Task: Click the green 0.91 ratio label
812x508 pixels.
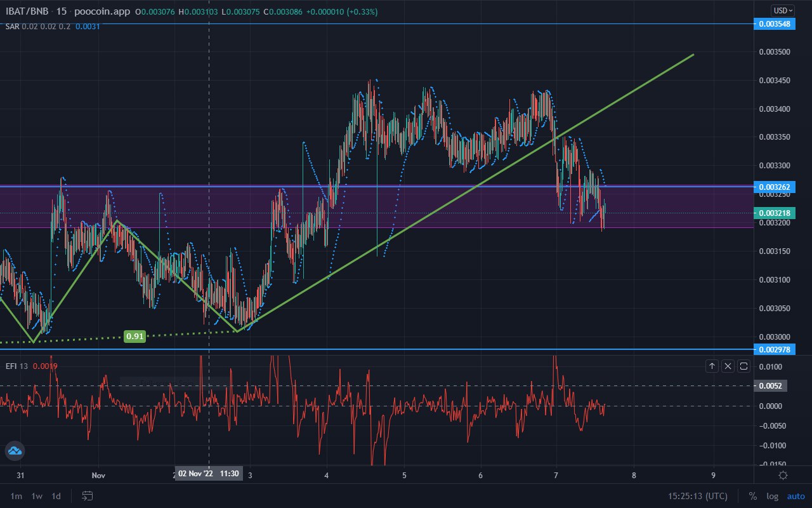Action: pyautogui.click(x=134, y=337)
